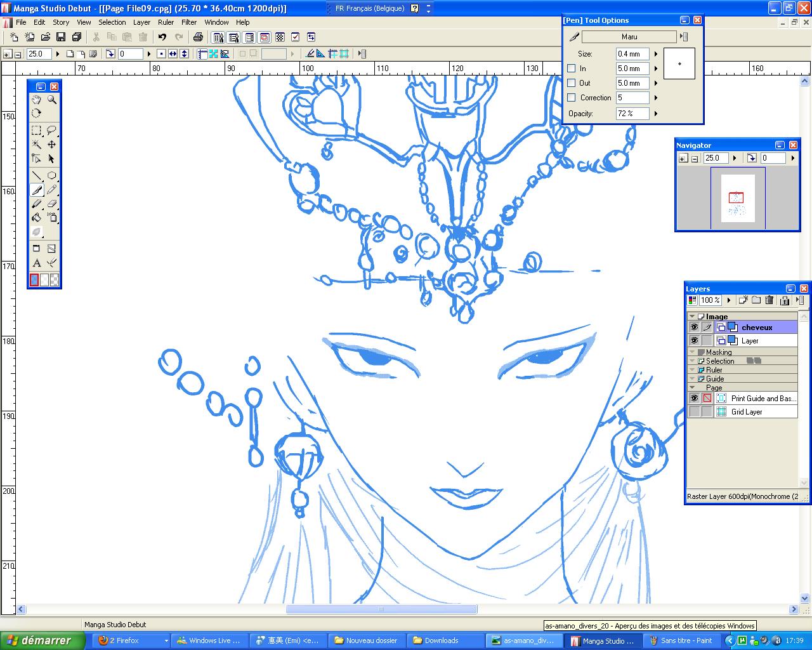The height and width of the screenshot is (650, 812).
Task: Open the Layer menu
Action: pos(141,22)
